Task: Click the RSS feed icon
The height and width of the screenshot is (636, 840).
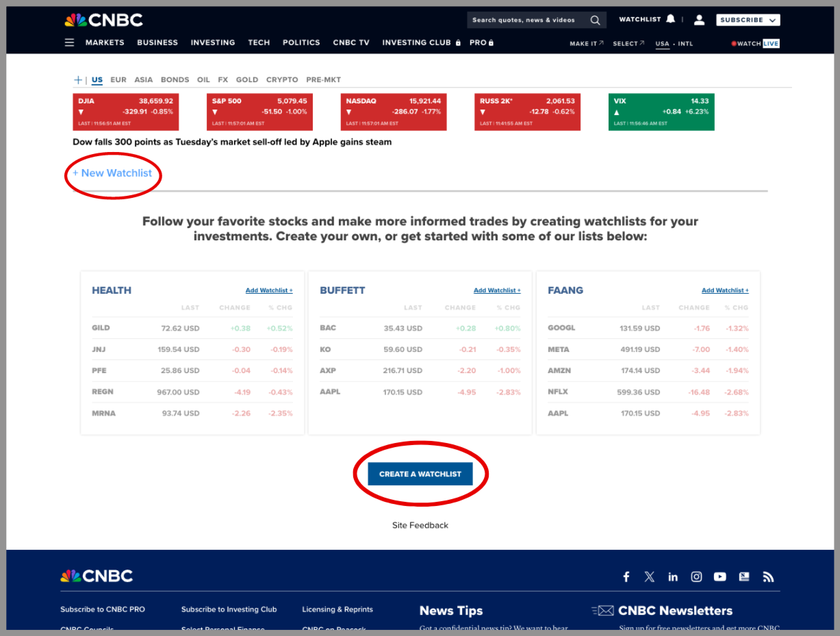Action: coord(768,576)
